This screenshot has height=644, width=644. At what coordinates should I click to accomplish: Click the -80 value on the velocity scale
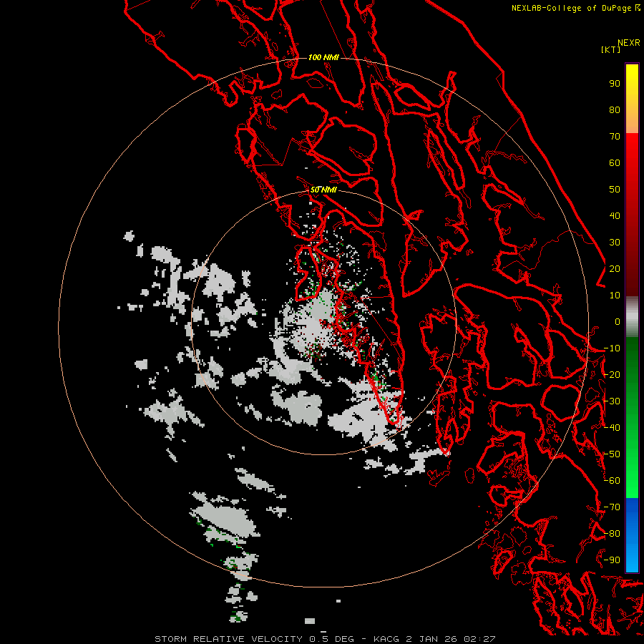coord(612,534)
